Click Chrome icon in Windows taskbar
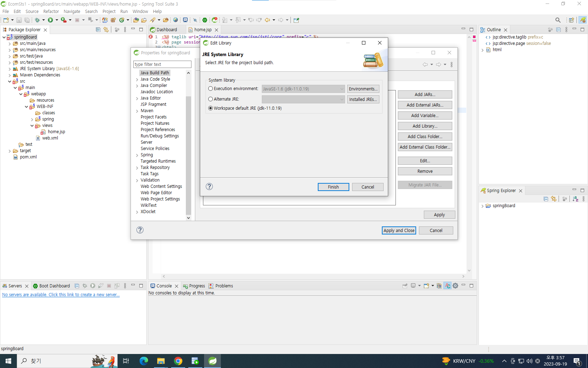The width and height of the screenshot is (588, 368). pos(178,361)
